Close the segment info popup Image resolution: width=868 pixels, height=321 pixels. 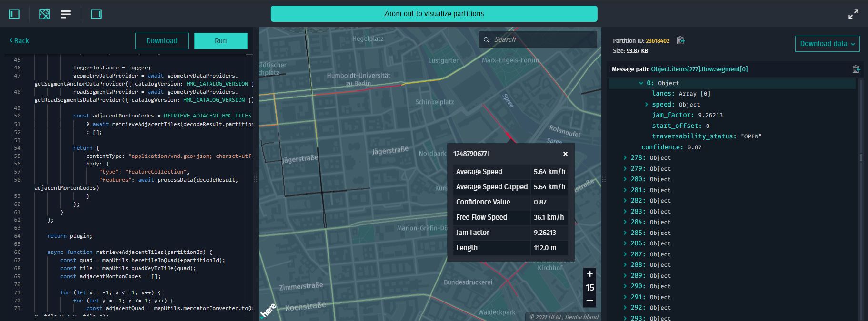[565, 154]
